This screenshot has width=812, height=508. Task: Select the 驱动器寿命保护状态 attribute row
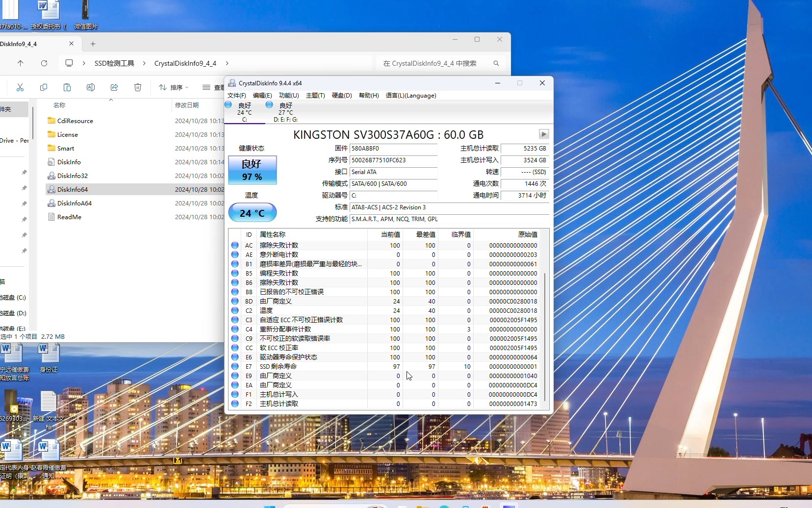(x=384, y=357)
